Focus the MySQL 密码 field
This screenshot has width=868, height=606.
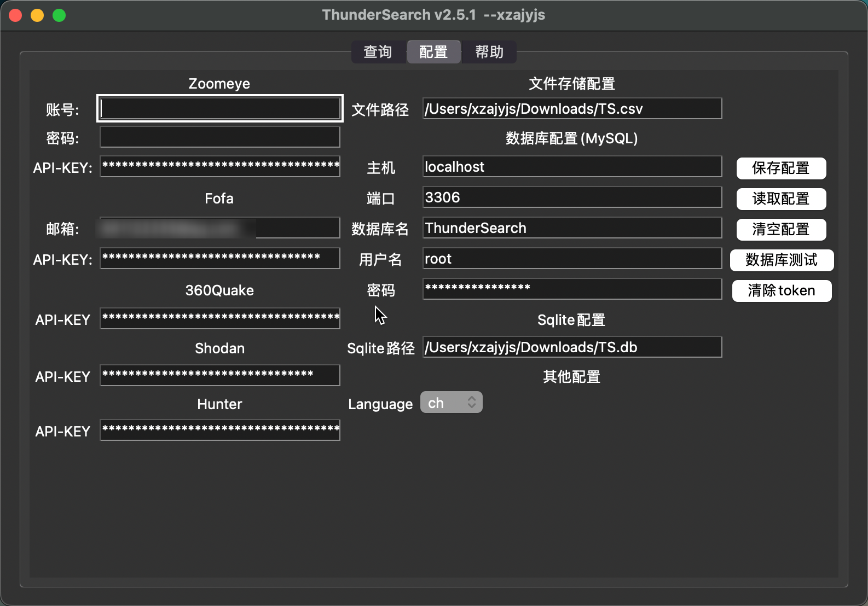[572, 289]
